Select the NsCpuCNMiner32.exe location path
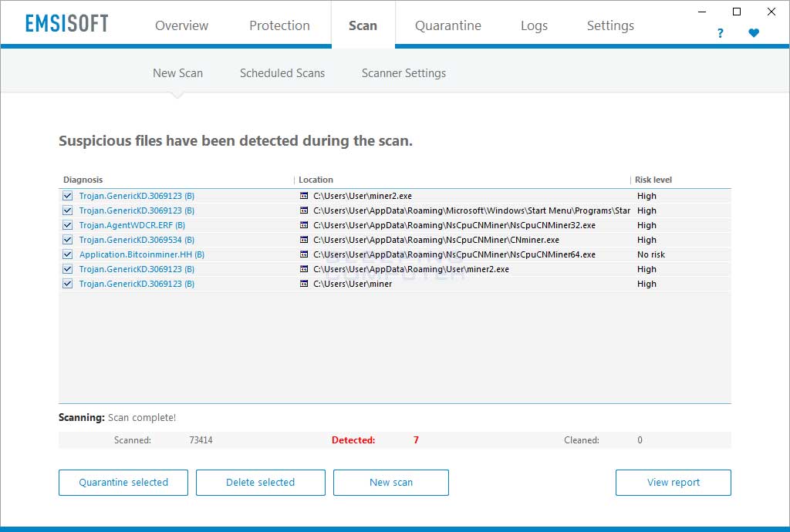790x532 pixels. (x=454, y=225)
